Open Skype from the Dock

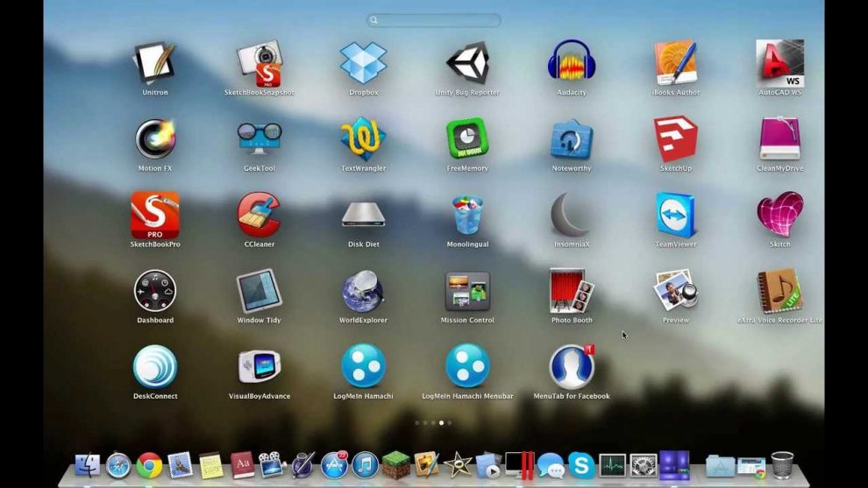(x=580, y=465)
